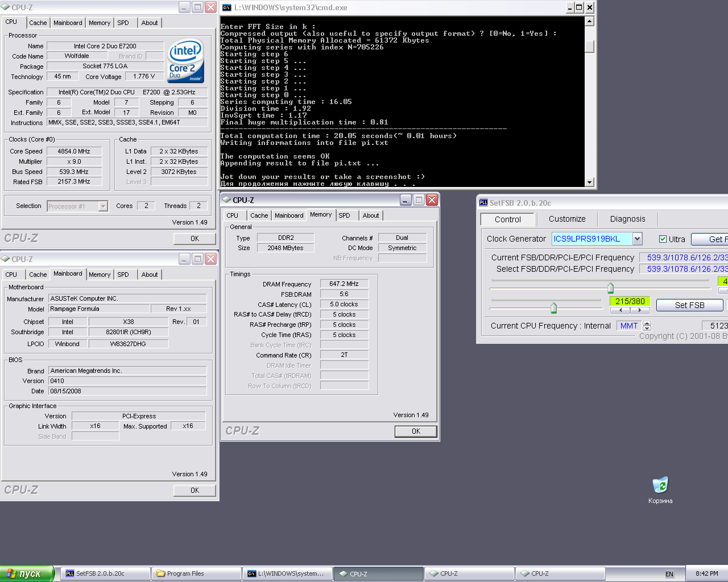Click the Set FSB button
This screenshot has width=728, height=582.
pyautogui.click(x=689, y=305)
